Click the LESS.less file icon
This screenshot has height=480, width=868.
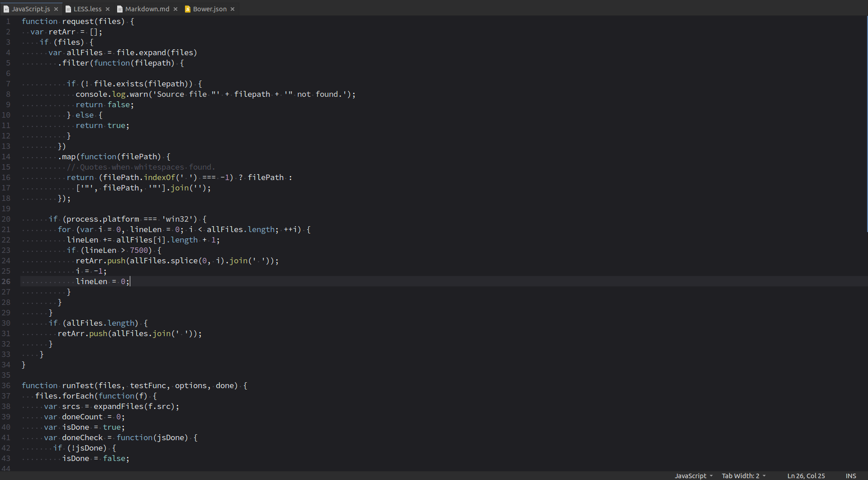click(68, 9)
